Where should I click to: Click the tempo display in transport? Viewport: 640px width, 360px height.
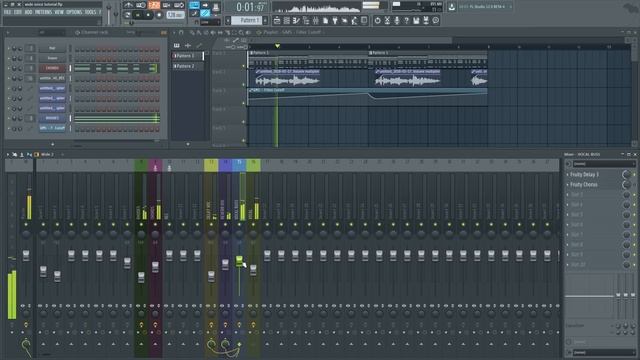coord(175,15)
